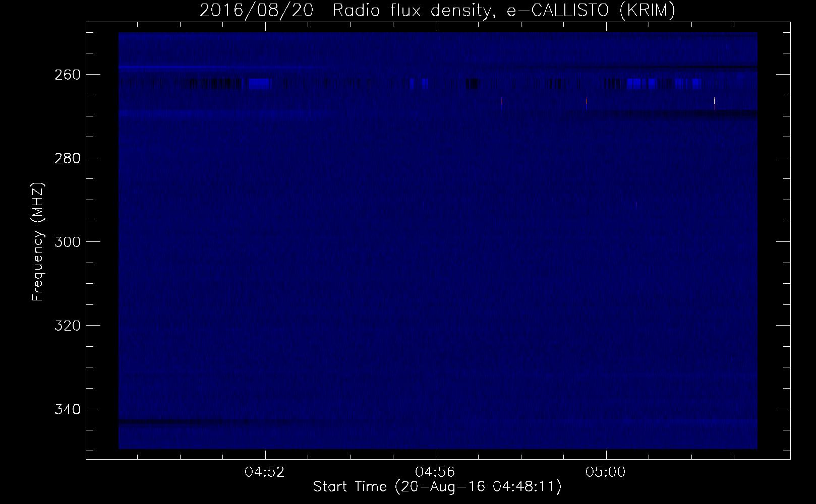Click the 04:56 time tick label
The image size is (816, 504).
(x=435, y=472)
